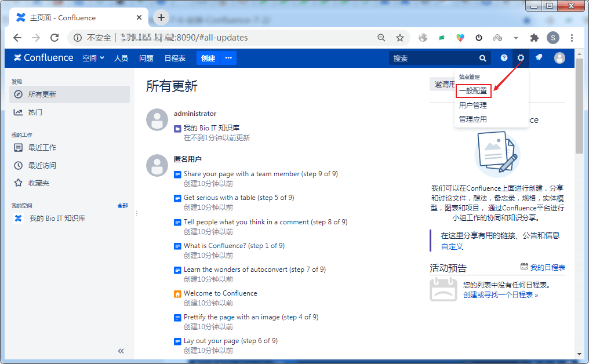
Task: Open Prettify the page with an image
Action: click(x=251, y=317)
